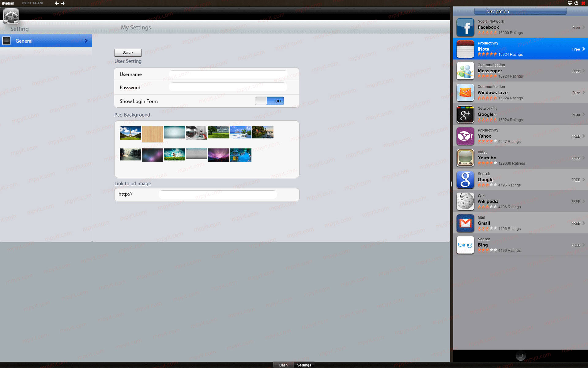
Task: Go back with the left arrow
Action: [x=57, y=3]
